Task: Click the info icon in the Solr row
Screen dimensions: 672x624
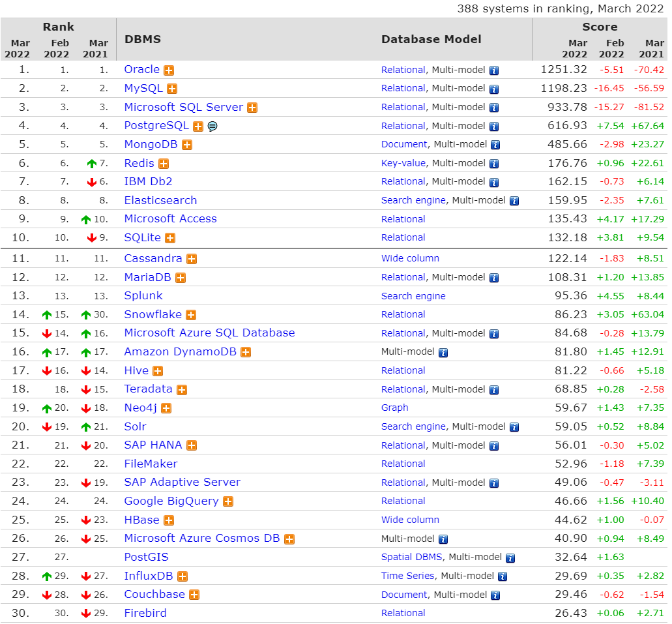Action: point(514,428)
